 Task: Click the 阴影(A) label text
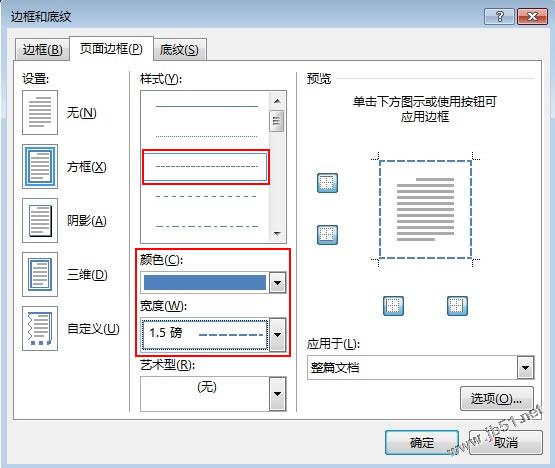(87, 221)
